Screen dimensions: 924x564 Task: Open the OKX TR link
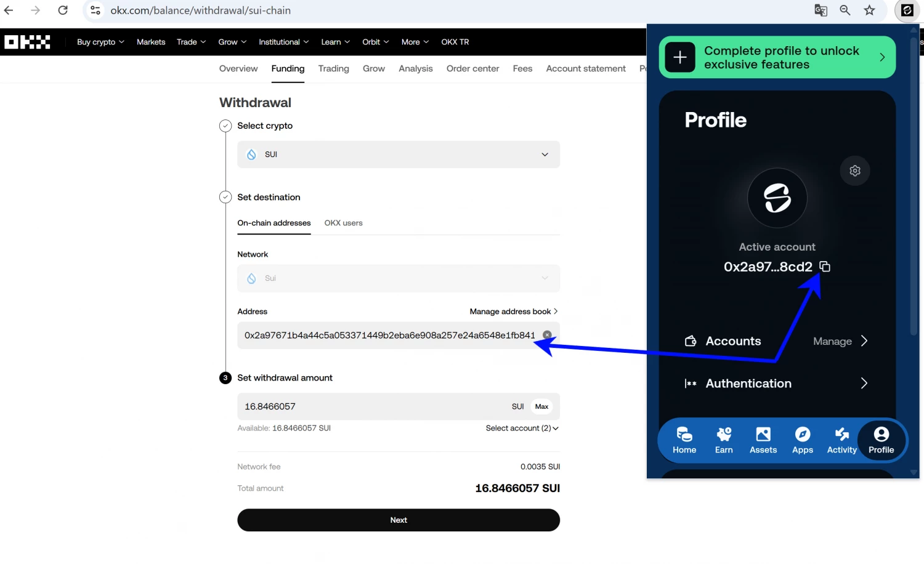point(455,42)
